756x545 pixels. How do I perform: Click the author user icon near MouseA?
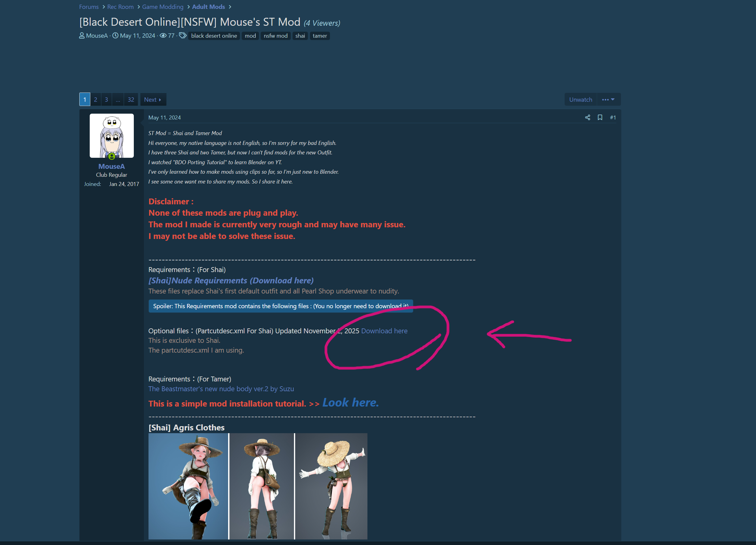tap(82, 35)
